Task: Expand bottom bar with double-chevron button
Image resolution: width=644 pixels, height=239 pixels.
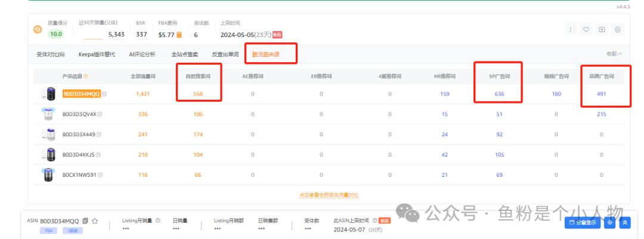Action: (x=625, y=222)
